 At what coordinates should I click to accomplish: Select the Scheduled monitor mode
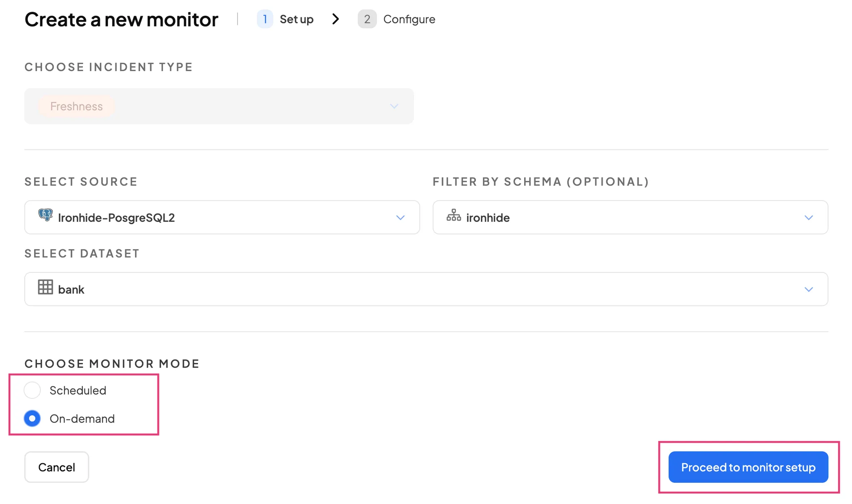(x=32, y=390)
